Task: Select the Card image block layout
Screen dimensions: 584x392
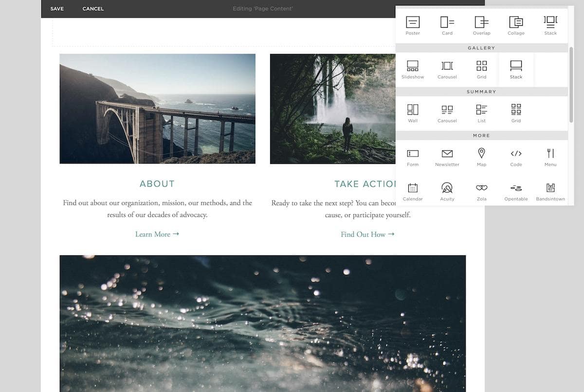Action: [447, 24]
